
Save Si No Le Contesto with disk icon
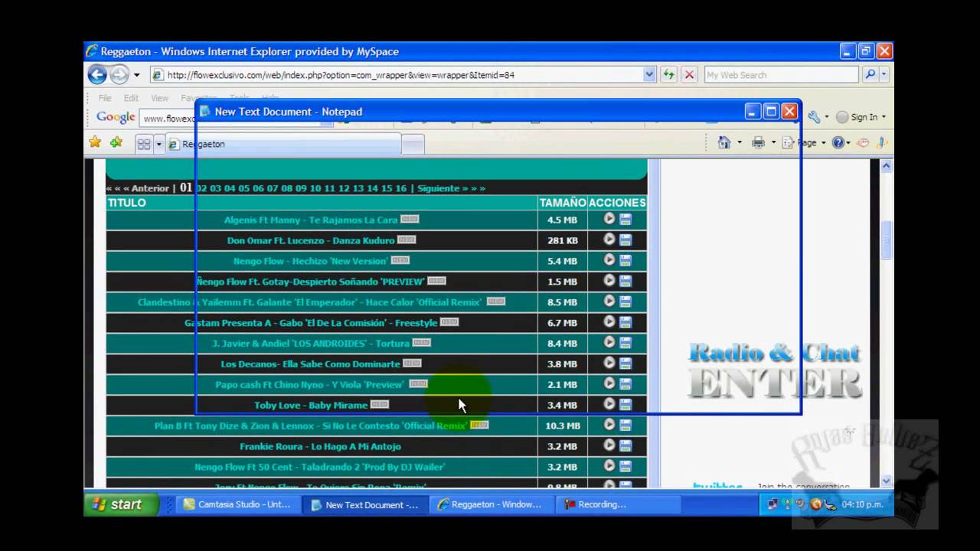point(626,425)
